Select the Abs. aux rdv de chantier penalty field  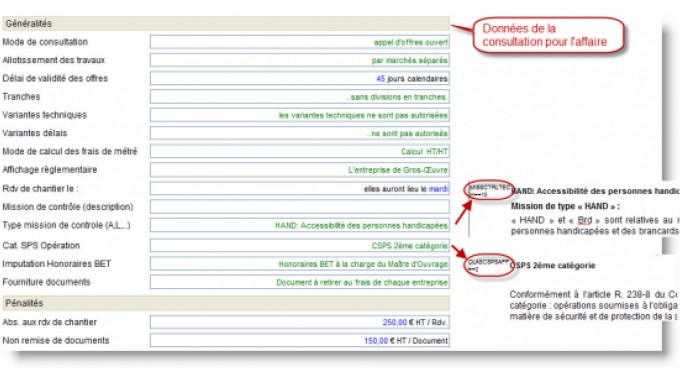(300, 322)
